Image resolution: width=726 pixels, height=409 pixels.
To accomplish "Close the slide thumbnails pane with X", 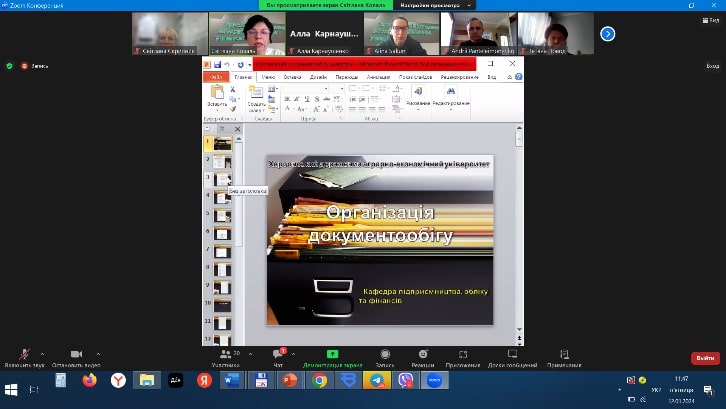I will pyautogui.click(x=238, y=129).
